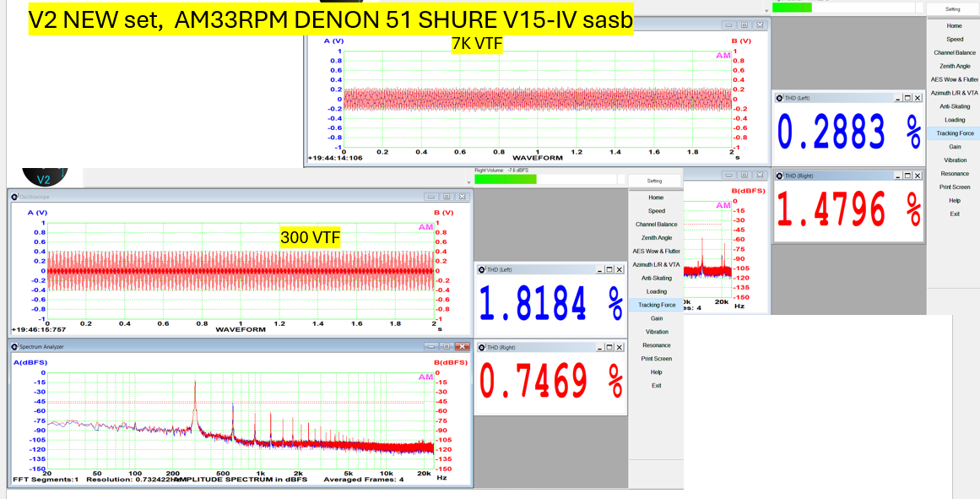Image resolution: width=980 pixels, height=499 pixels.
Task: Open Vibration in the menu beside the 0.2883 % readout
Action: 955,160
